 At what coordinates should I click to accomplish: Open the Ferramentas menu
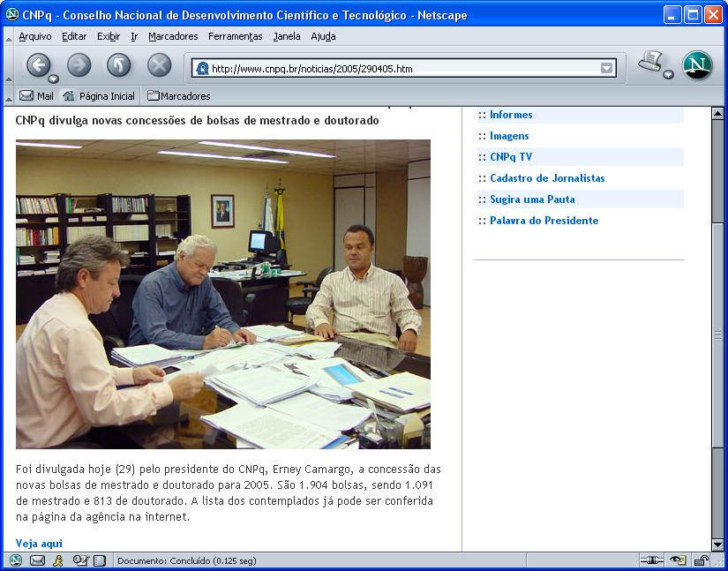[x=235, y=36]
